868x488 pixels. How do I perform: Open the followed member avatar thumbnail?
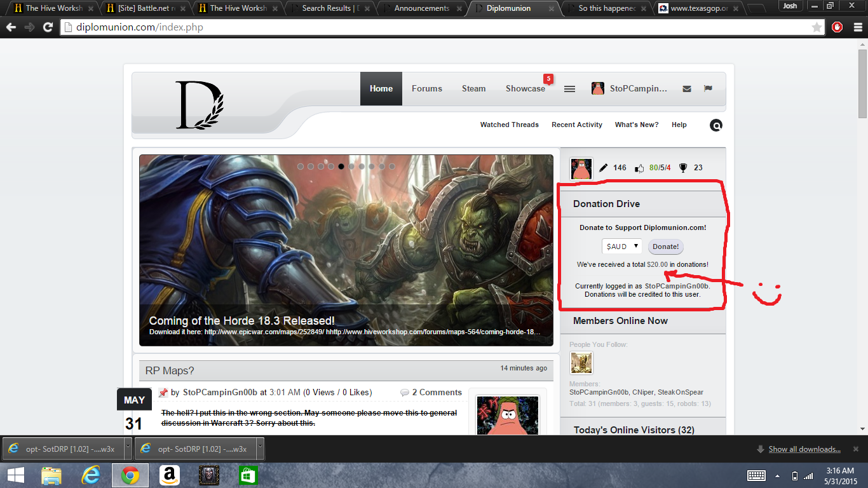581,363
